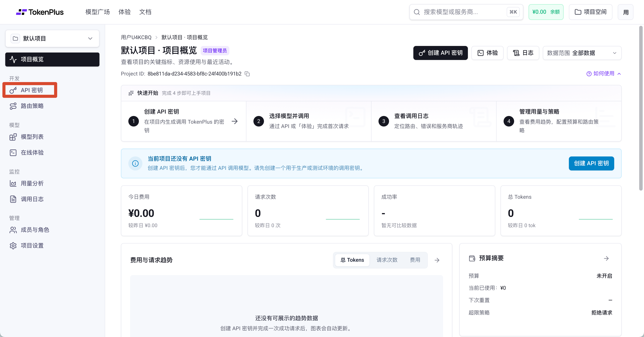Open 用量分析 in the sidebar
The height and width of the screenshot is (337, 644).
point(52,183)
